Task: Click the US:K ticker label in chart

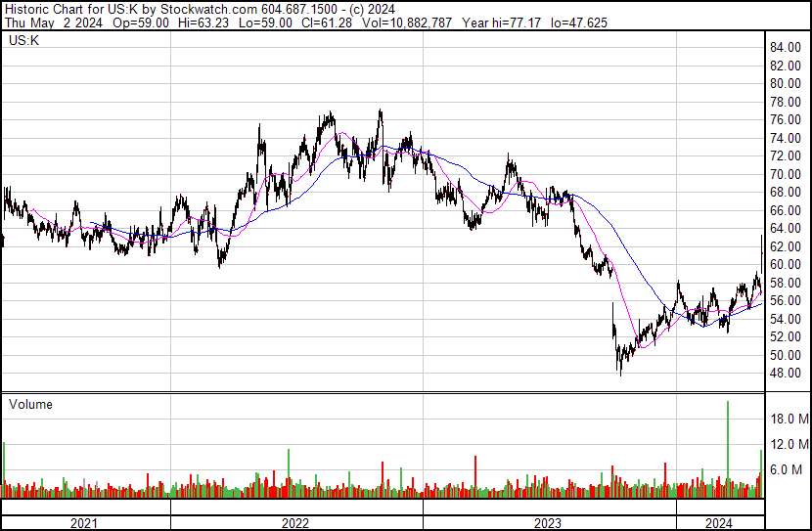Action: pyautogui.click(x=23, y=40)
